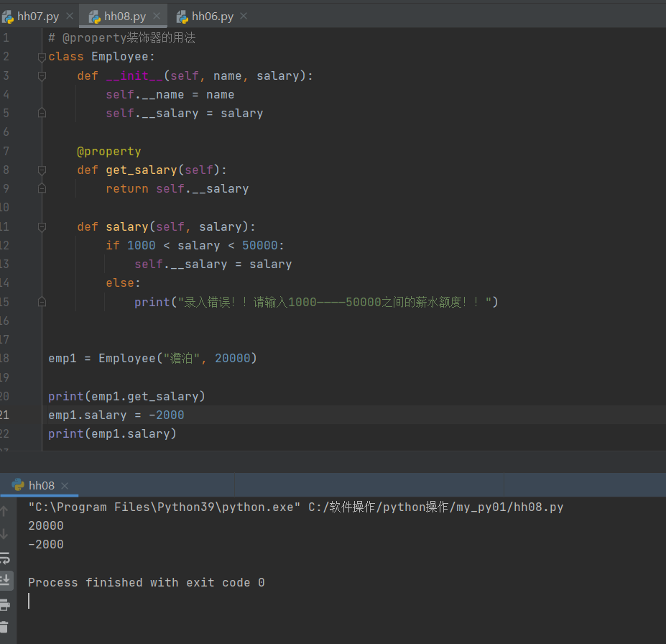Collapse the class Employee fold marker
This screenshot has height=644, width=666.
(42, 57)
